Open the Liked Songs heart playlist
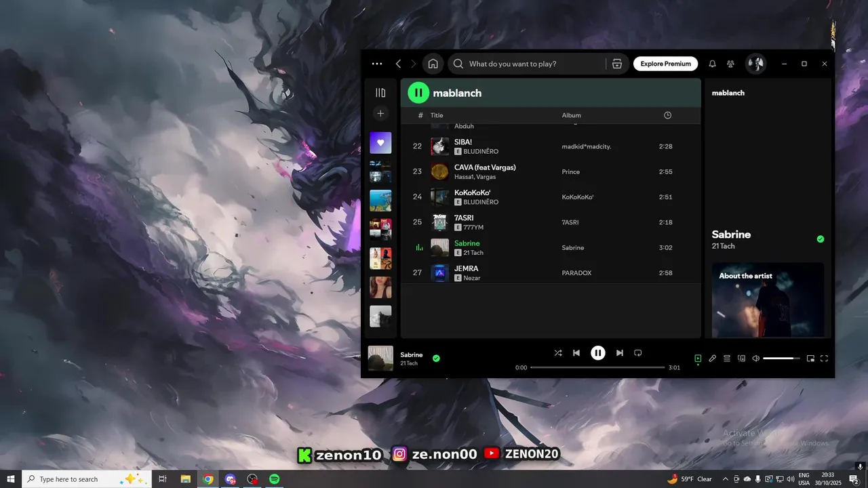Viewport: 868px width, 488px height. click(x=380, y=143)
